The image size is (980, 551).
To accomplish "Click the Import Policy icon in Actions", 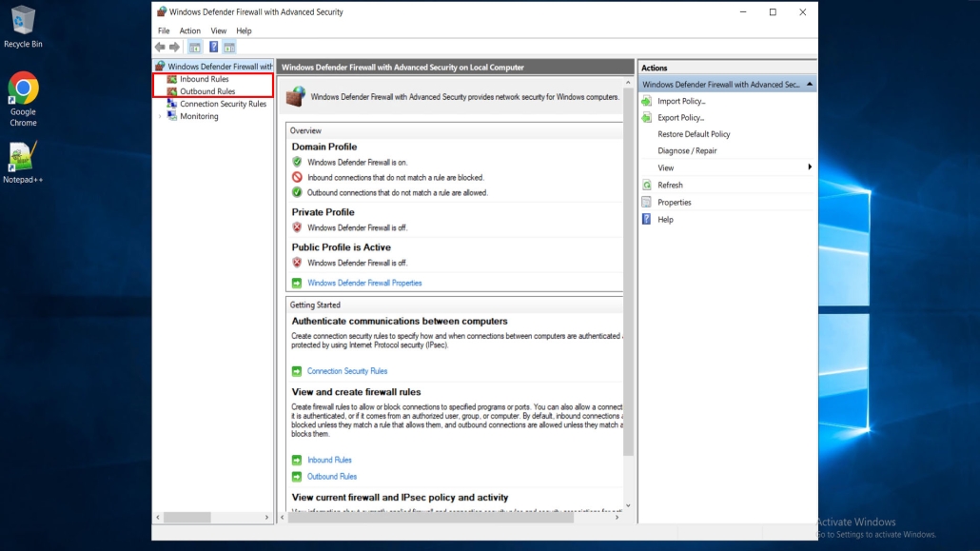I will coord(647,101).
